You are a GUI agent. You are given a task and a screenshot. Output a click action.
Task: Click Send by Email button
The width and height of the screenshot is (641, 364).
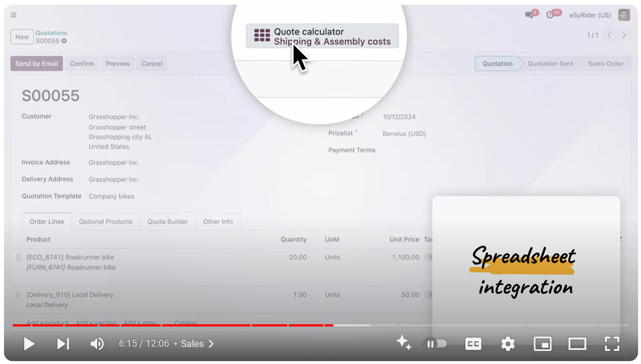(x=36, y=64)
